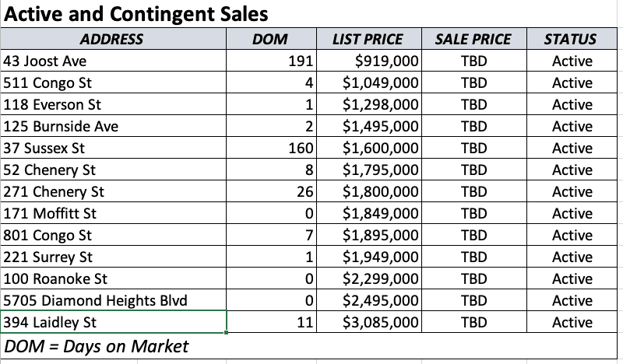Click the ADDRESS column header cell
This screenshot has height=364, width=623.
(114, 39)
